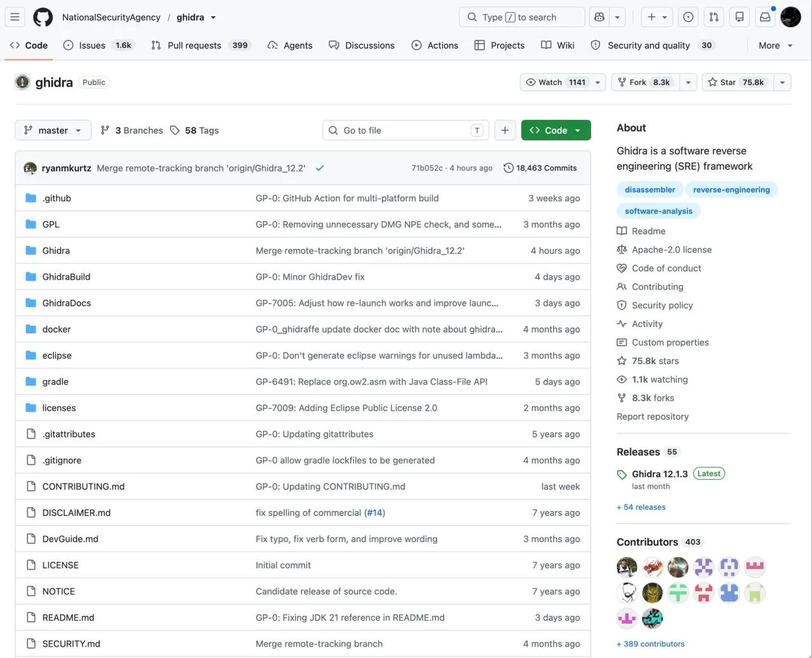Open the Agents tab

coord(290,46)
